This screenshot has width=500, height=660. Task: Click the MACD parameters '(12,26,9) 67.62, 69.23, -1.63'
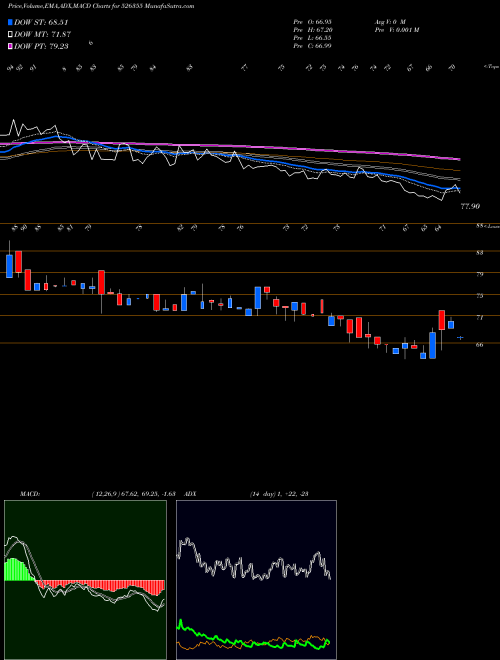coord(133,493)
